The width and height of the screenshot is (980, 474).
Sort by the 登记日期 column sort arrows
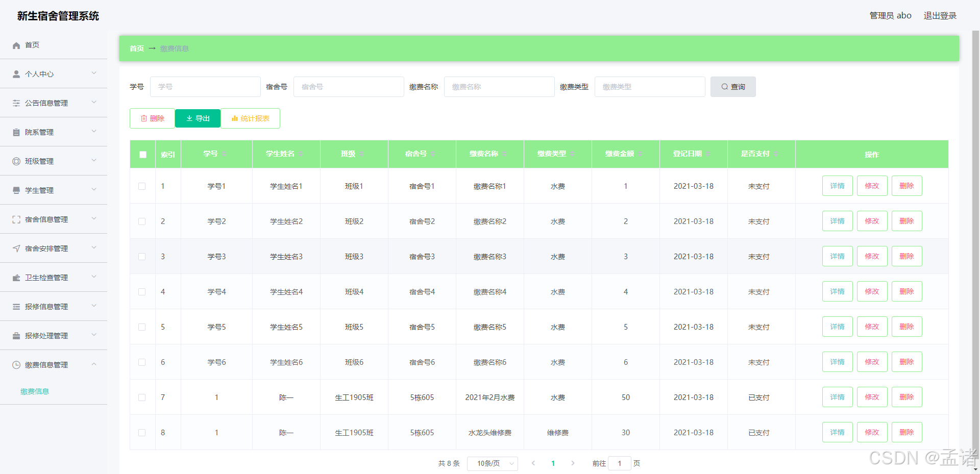pos(708,154)
